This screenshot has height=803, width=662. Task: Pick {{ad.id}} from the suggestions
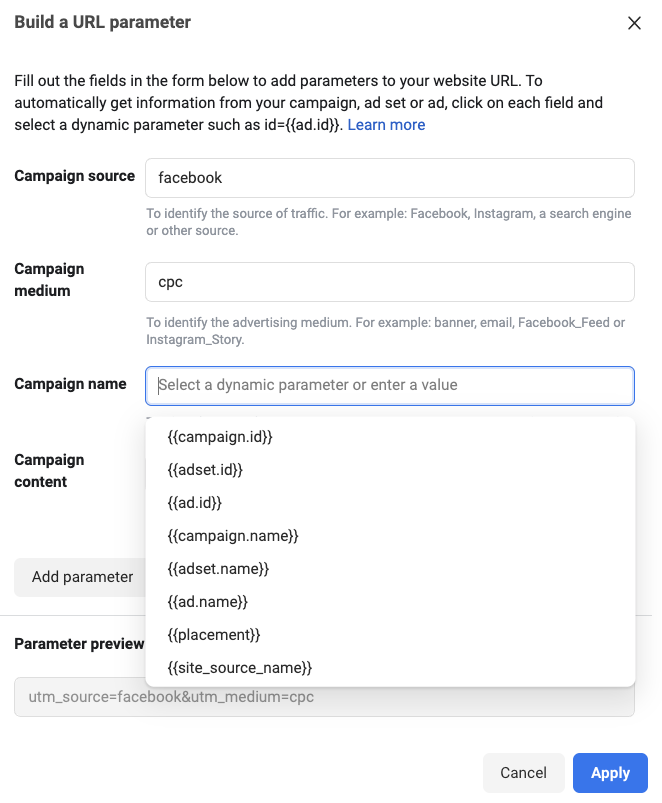(x=390, y=503)
